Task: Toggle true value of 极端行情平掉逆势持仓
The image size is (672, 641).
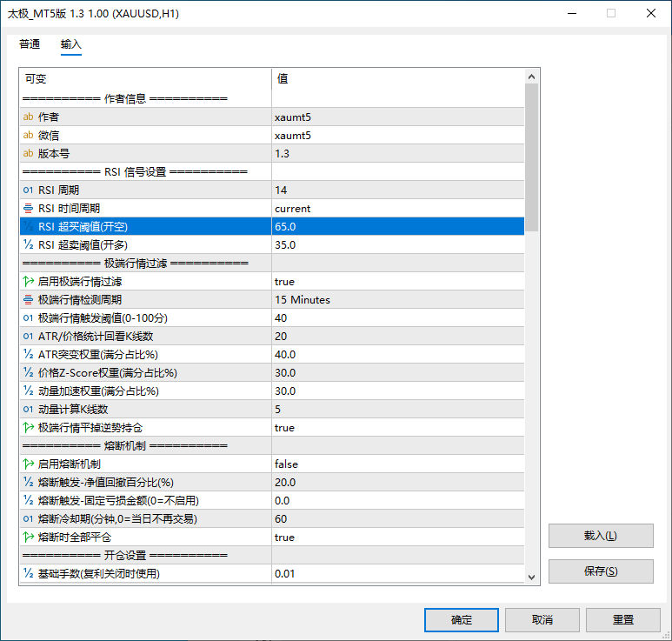Action: tap(397, 427)
